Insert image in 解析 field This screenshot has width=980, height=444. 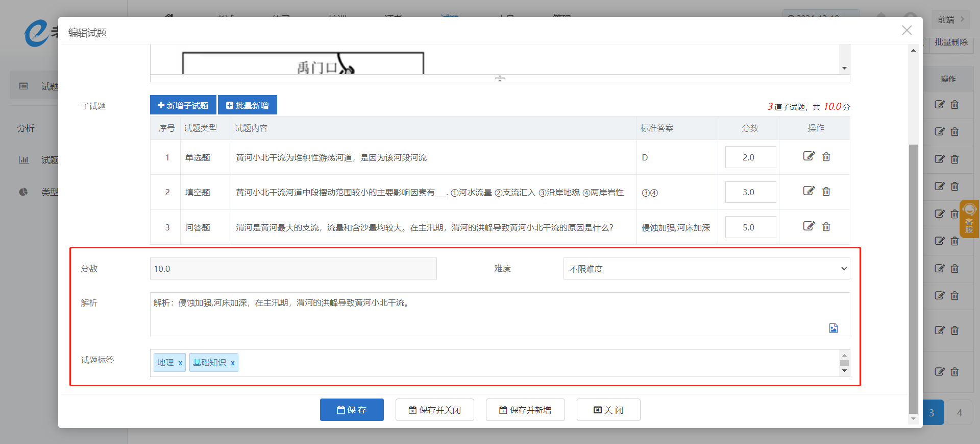pyautogui.click(x=833, y=328)
